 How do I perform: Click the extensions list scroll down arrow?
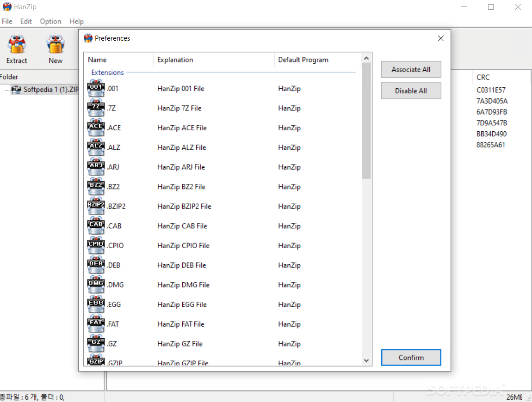pyautogui.click(x=366, y=361)
